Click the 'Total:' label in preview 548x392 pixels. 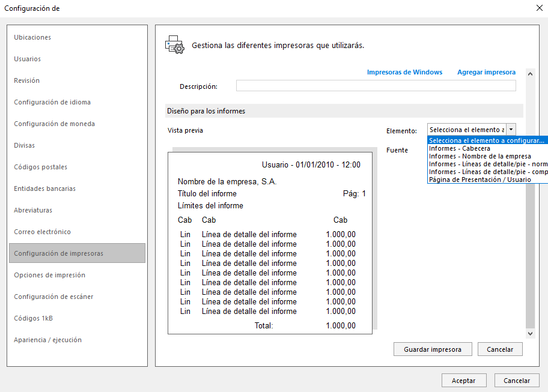(x=264, y=326)
